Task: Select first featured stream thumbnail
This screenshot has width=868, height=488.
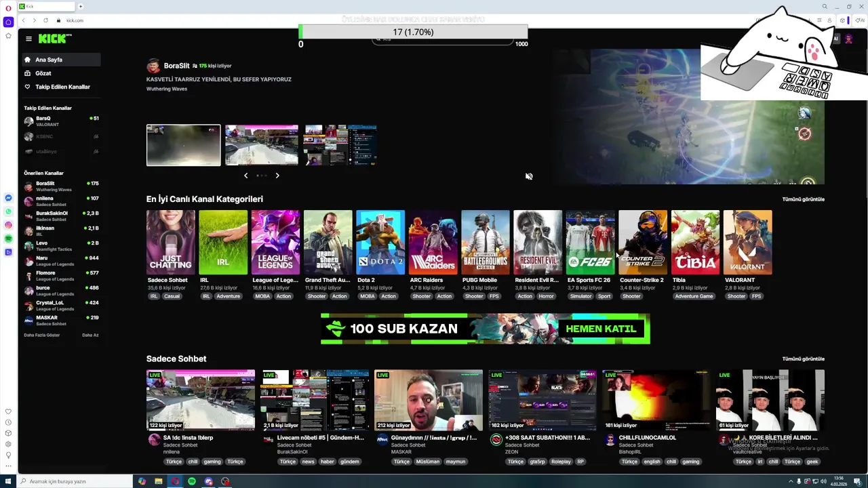Action: click(183, 145)
